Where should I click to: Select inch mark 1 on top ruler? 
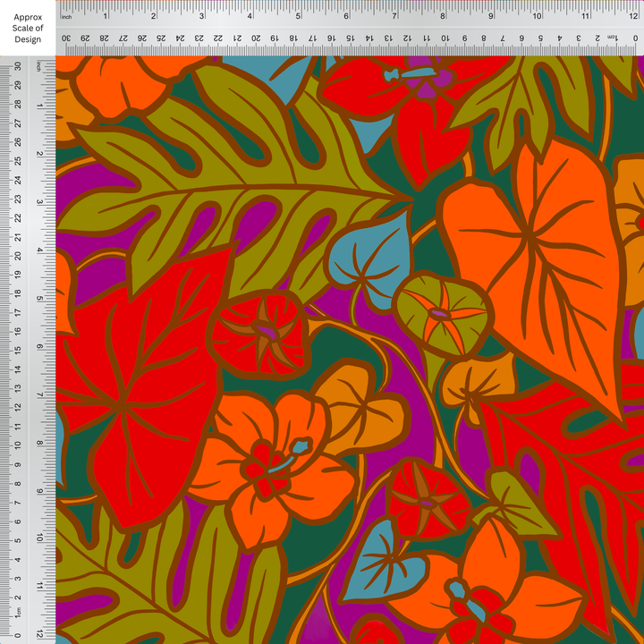[106, 16]
